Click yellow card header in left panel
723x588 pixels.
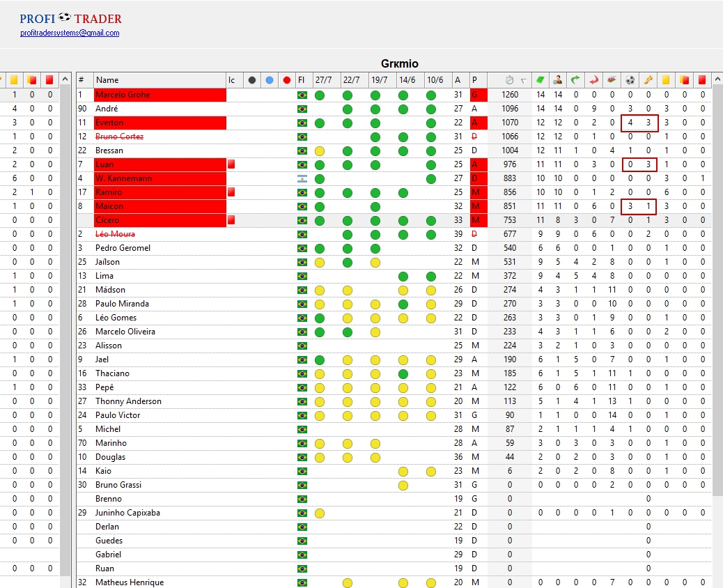point(14,80)
